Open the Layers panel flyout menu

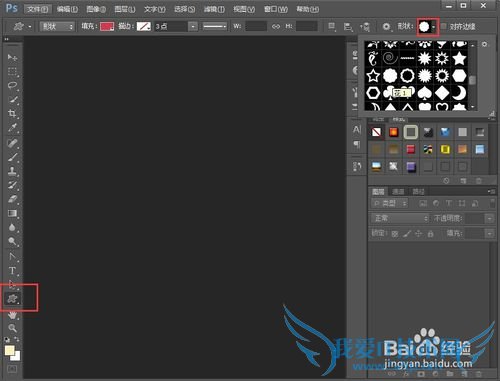[x=491, y=191]
